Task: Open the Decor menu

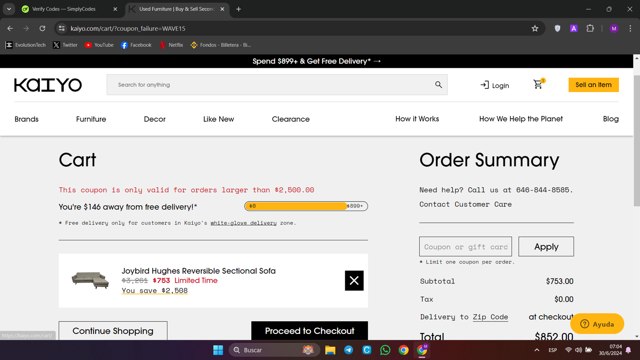Action: pos(155,119)
